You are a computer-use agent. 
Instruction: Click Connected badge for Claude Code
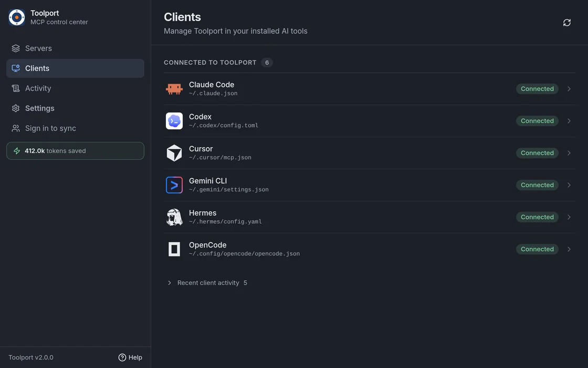click(x=538, y=89)
